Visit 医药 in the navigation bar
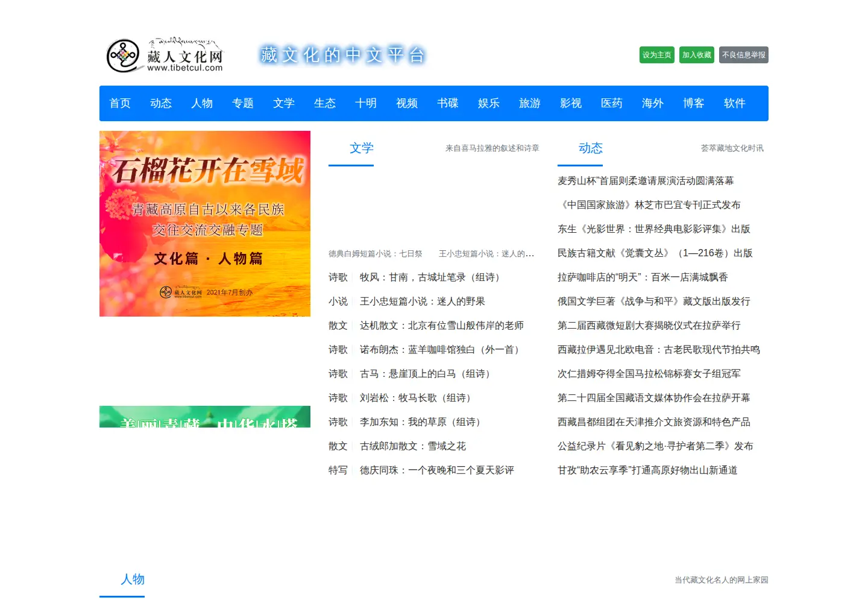Viewport: 868px width, 603px height. click(x=612, y=103)
